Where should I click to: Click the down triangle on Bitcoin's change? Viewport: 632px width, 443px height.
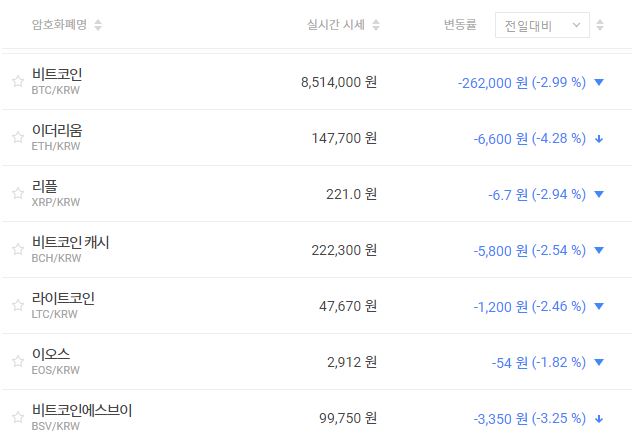(x=599, y=82)
